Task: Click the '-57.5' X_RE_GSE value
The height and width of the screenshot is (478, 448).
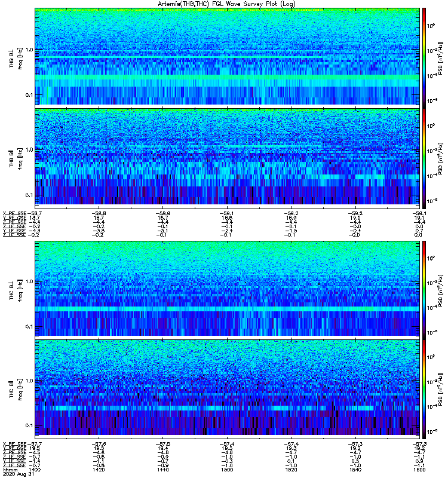Action: click(x=163, y=444)
